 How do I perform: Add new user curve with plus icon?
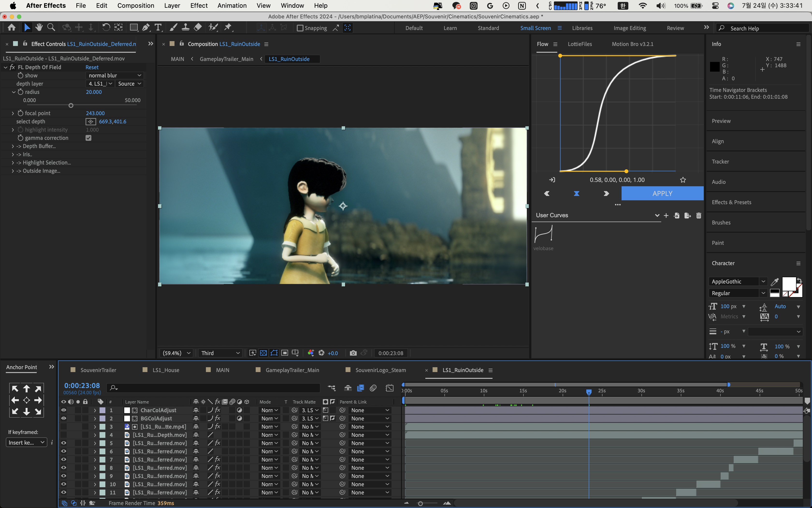coord(666,215)
